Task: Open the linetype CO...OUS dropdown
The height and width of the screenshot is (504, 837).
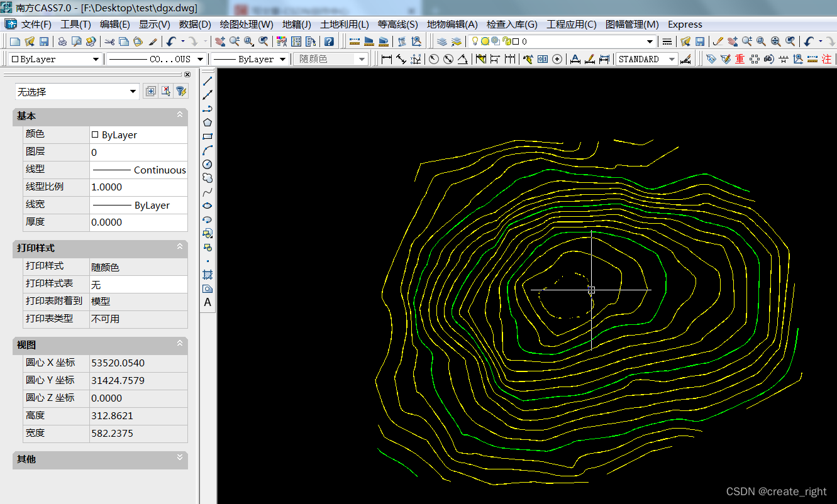Action: tap(201, 59)
